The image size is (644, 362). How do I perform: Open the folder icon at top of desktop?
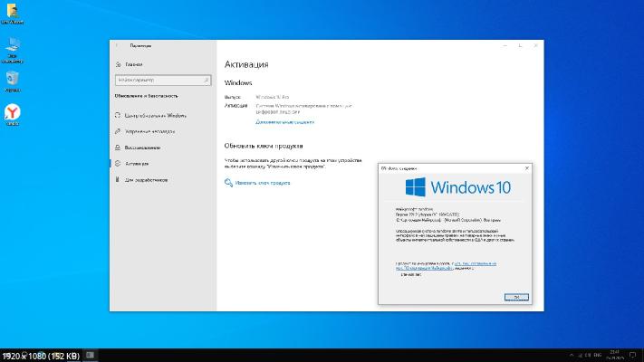point(13,13)
